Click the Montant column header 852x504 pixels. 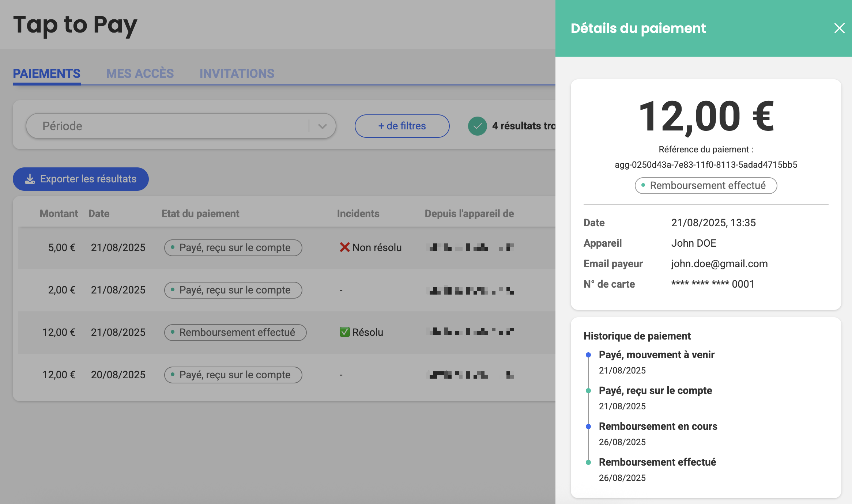(59, 213)
